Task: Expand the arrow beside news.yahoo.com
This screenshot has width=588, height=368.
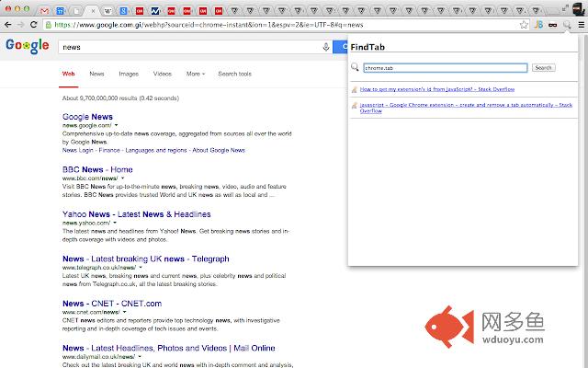Action: 115,223
